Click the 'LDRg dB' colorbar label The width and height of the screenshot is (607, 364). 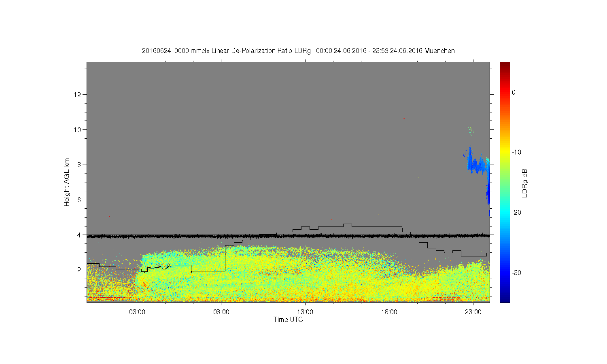pyautogui.click(x=525, y=183)
